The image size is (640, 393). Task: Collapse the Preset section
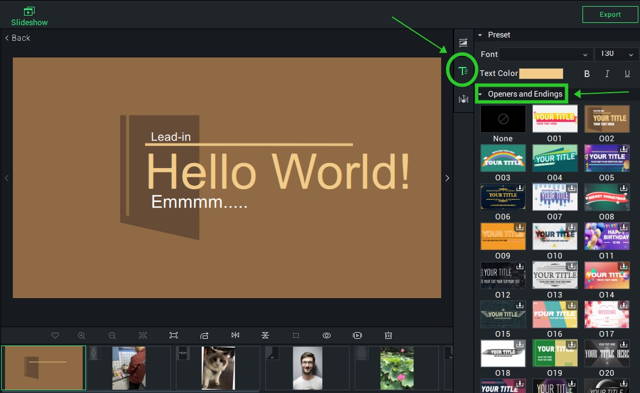click(x=480, y=35)
